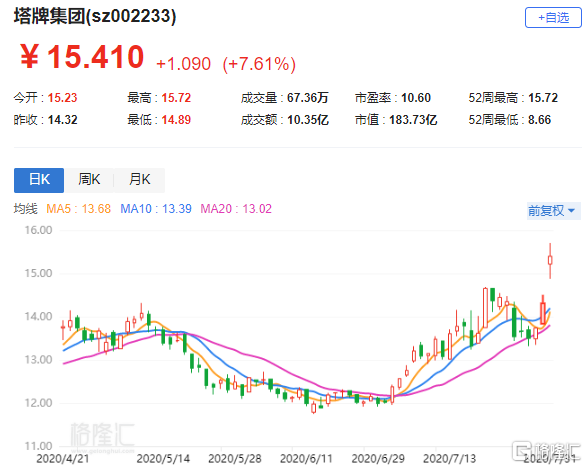Click the latest candlestick near 15.40
The width and height of the screenshot is (587, 468).
pos(550,260)
